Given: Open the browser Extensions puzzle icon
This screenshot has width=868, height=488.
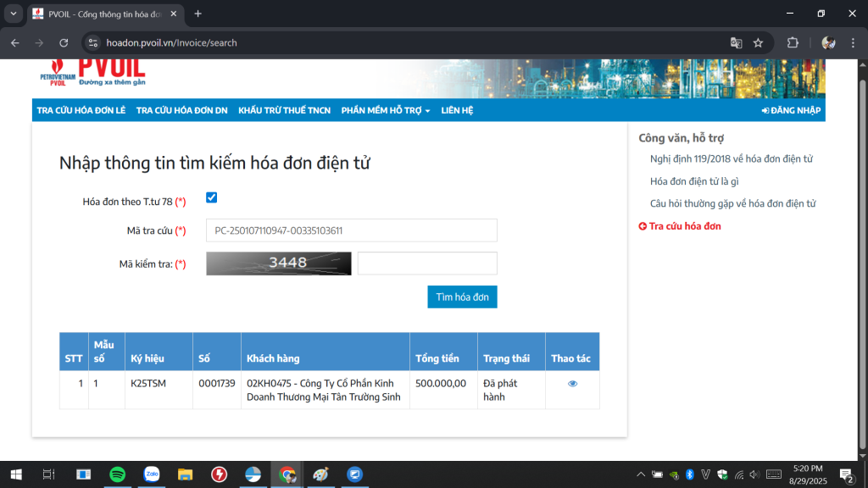Looking at the screenshot, I should pos(793,42).
